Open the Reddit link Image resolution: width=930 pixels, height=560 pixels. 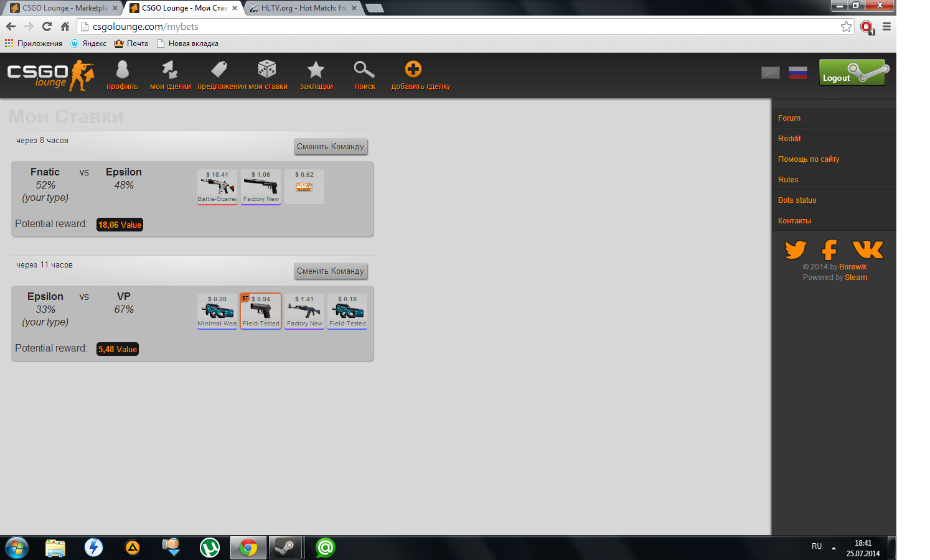click(789, 139)
